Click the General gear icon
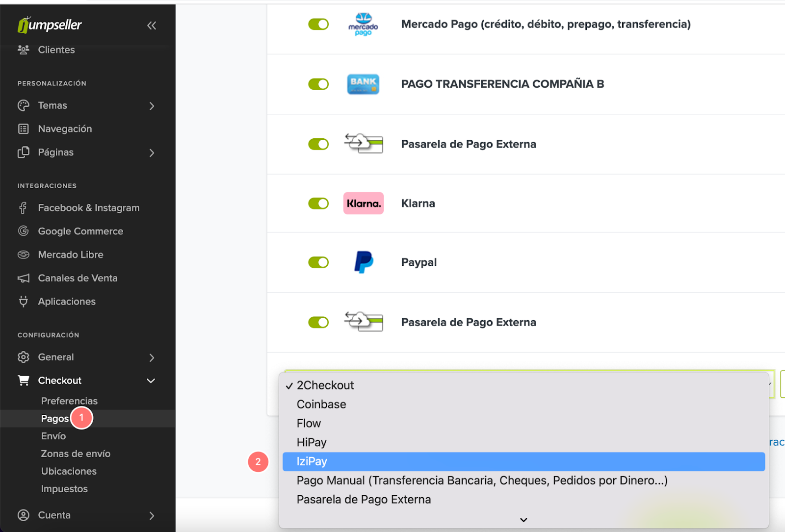 point(23,357)
